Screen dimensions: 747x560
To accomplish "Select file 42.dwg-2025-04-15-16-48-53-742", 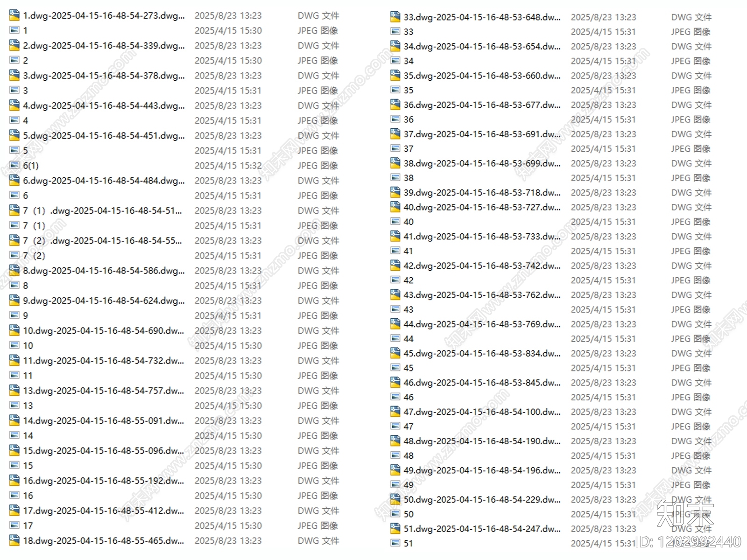I will 482,266.
